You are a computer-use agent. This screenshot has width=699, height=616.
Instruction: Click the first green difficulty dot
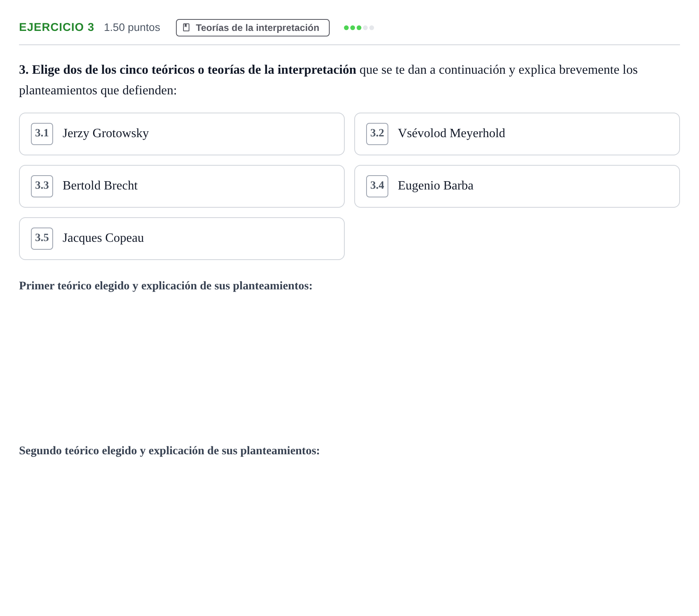point(346,28)
